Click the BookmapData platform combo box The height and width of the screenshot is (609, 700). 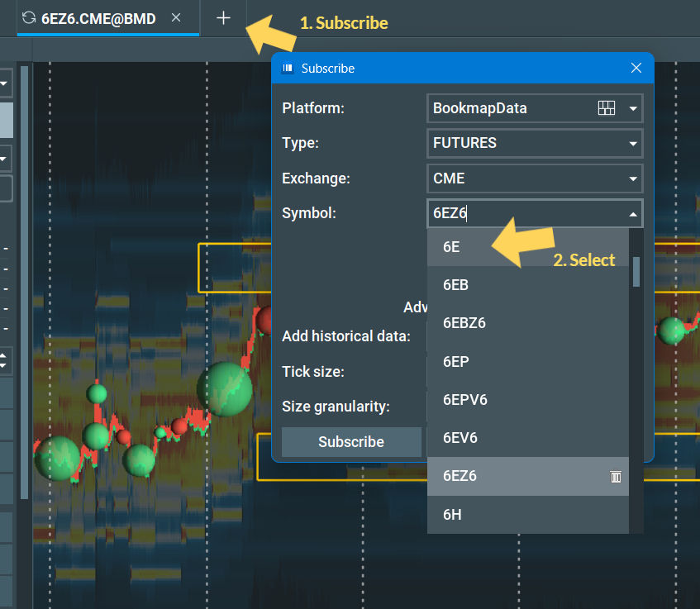pos(535,108)
